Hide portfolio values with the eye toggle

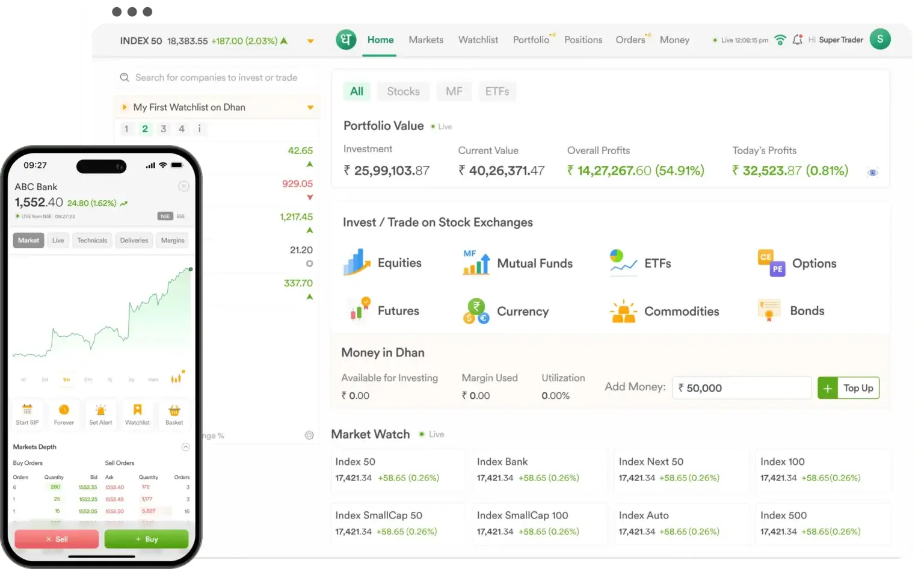pos(872,171)
